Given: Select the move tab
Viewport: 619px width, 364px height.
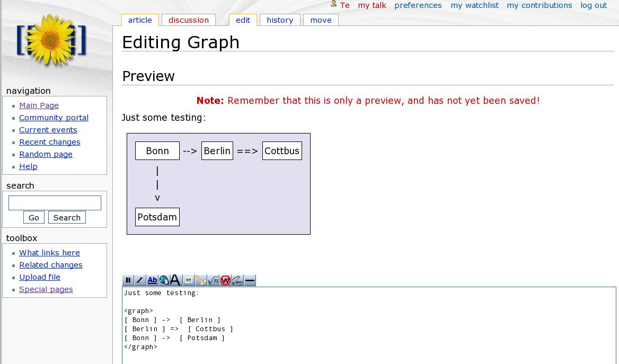Looking at the screenshot, I should tap(321, 20).
